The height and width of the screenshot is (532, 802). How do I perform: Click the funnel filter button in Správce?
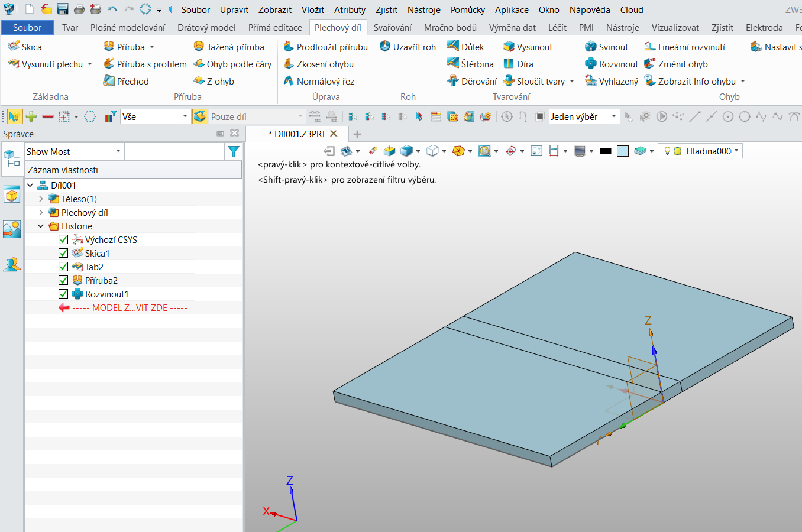point(234,151)
